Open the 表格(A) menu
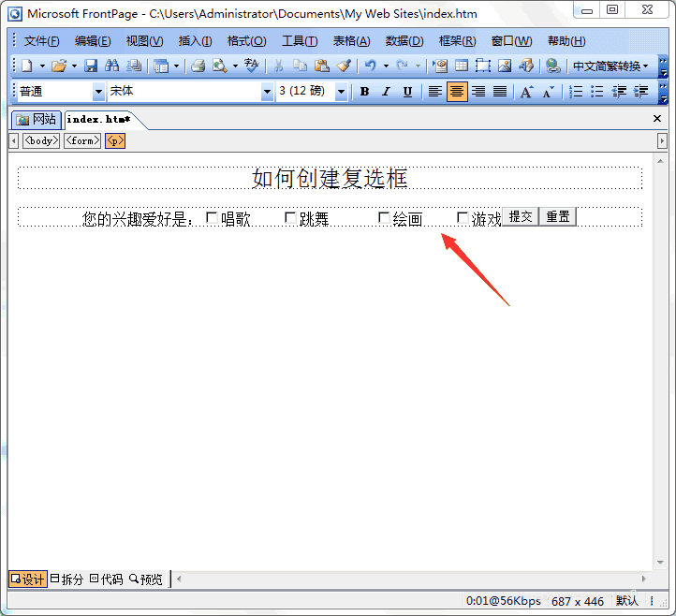 click(x=351, y=41)
